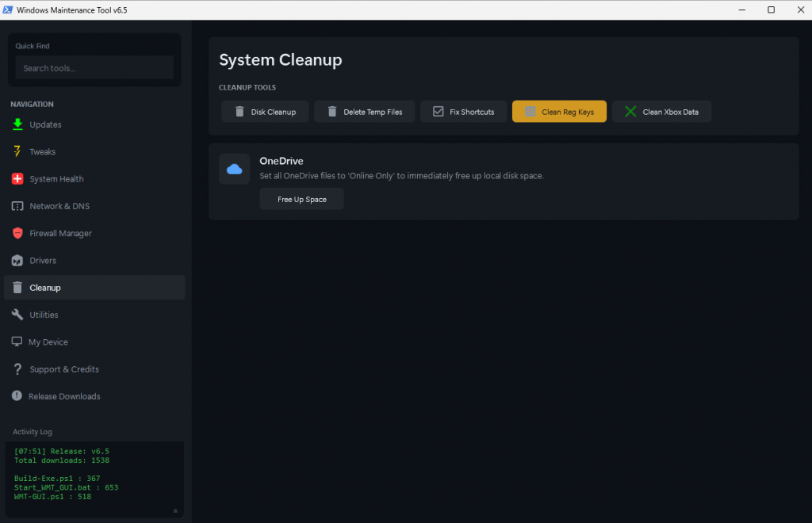Click the icon on Clean Reg Keys
Viewport: 812px width, 523px height.
[530, 112]
